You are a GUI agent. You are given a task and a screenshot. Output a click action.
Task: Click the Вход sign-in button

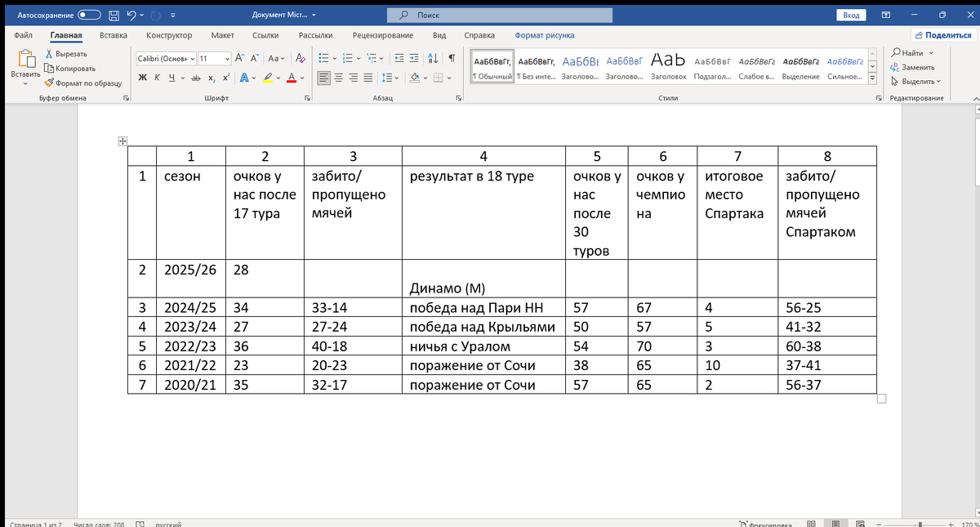click(x=851, y=16)
